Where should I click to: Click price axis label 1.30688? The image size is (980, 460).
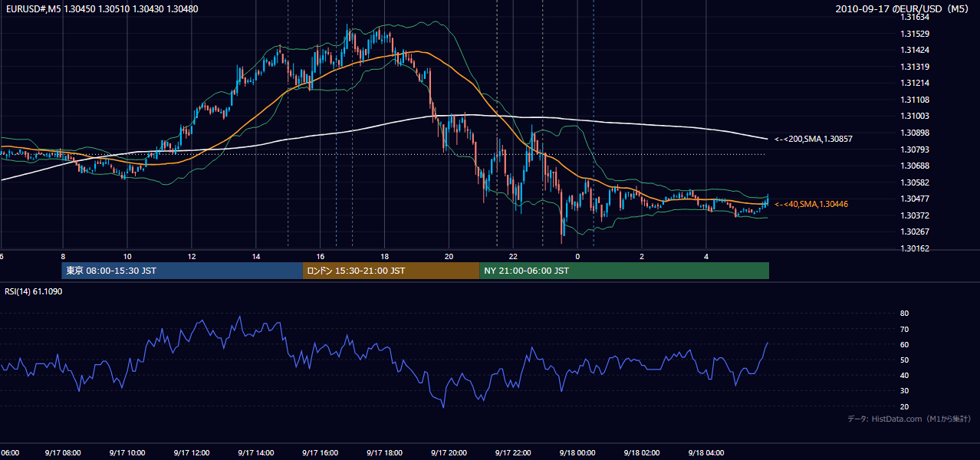pyautogui.click(x=916, y=166)
